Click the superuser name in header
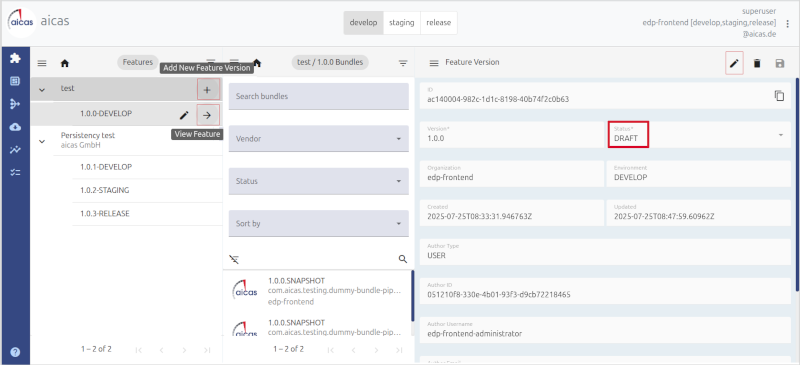The height and width of the screenshot is (365, 800). pos(759,11)
